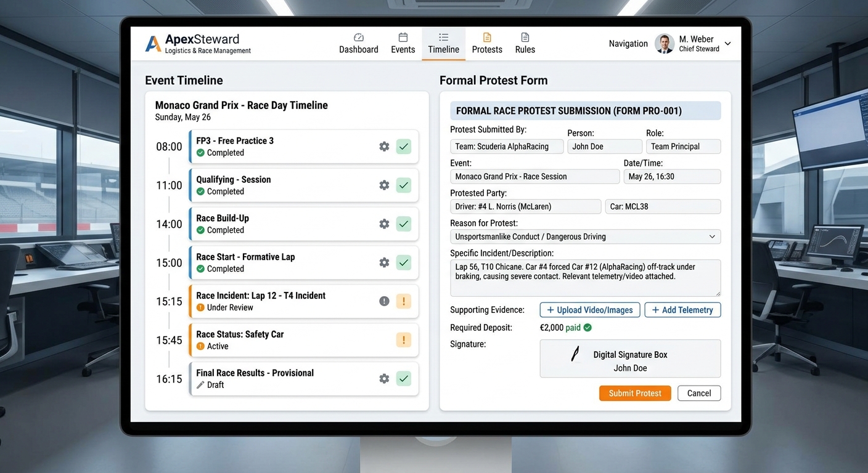Viewport: 868px width, 473px height.
Task: Toggle checkmark for Race Build-Up
Action: point(404,224)
